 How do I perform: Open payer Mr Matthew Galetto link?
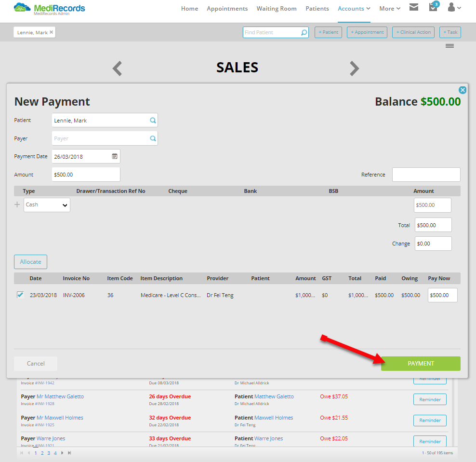click(x=60, y=396)
